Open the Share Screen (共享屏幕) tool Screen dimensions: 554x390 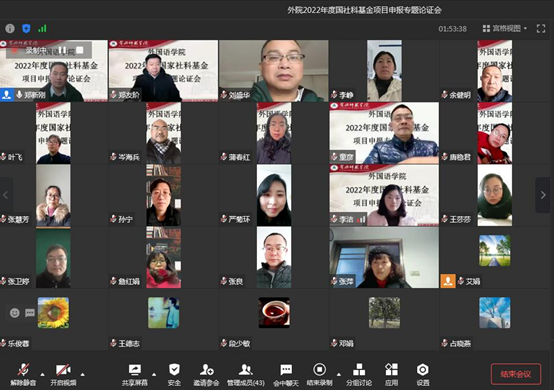(135, 375)
